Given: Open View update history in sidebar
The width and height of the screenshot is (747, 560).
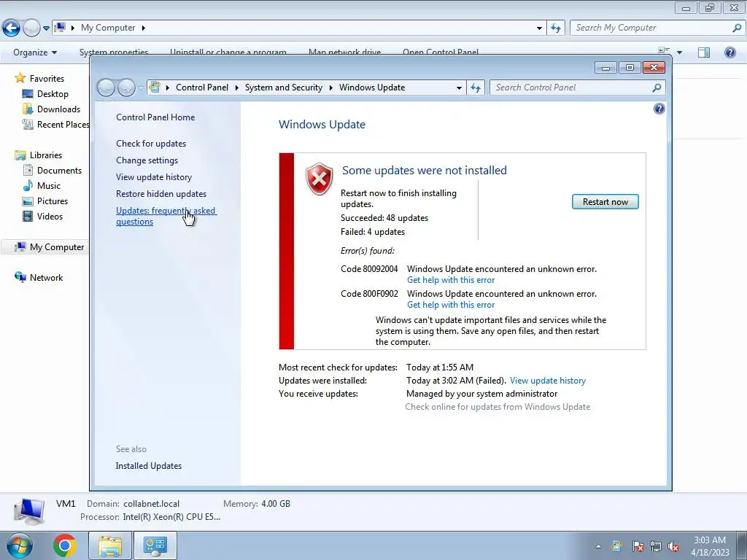Looking at the screenshot, I should (x=154, y=177).
